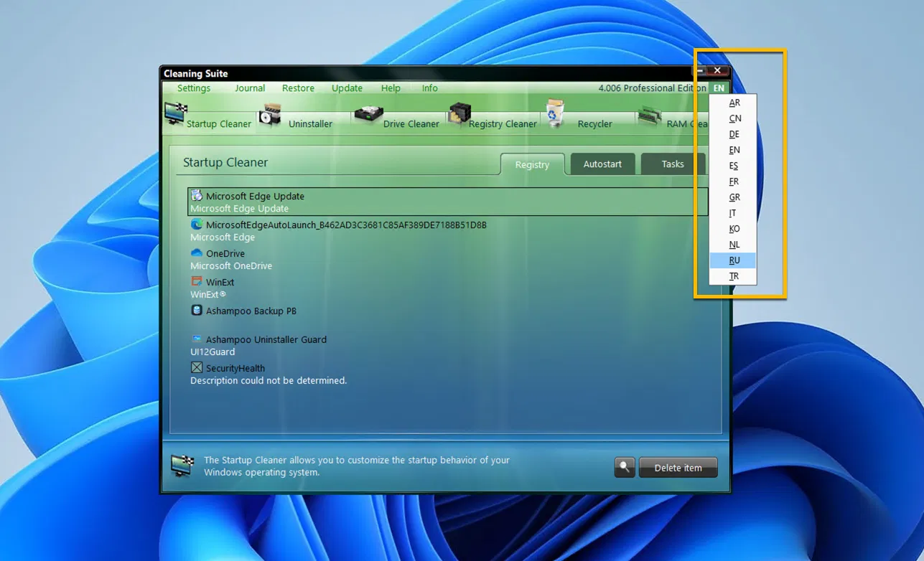Pick DE in the language list
924x561 pixels.
733,134
